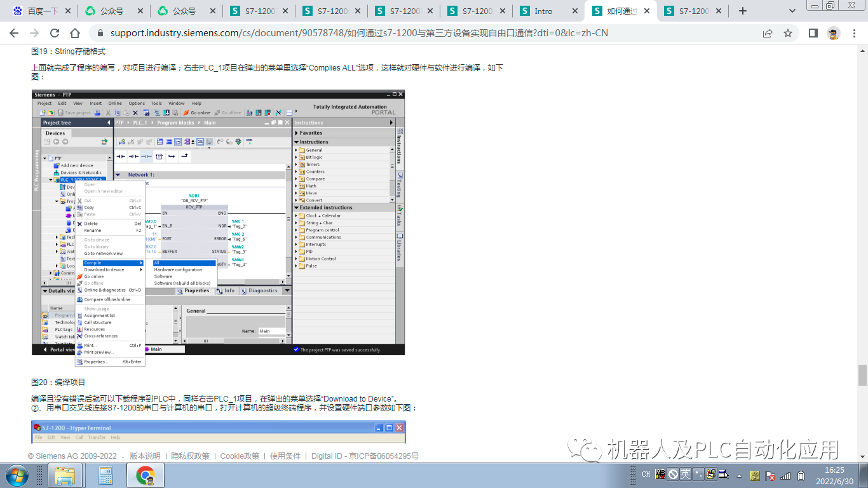Expand the Communications instructions folder
The width and height of the screenshot is (868, 488).
(x=296, y=238)
